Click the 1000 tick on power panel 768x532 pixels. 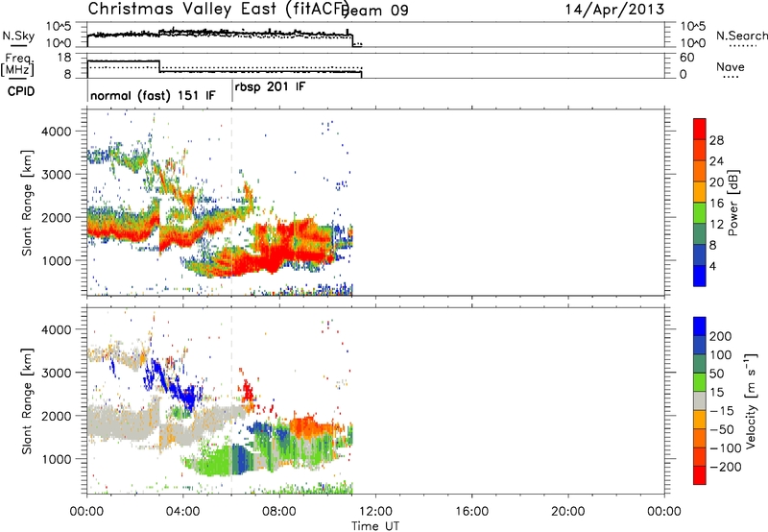56,261
